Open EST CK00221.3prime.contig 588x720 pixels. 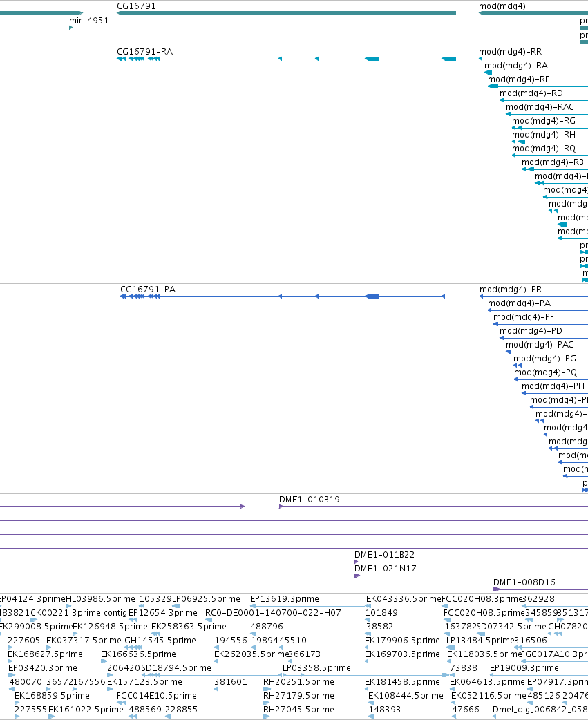79,612
